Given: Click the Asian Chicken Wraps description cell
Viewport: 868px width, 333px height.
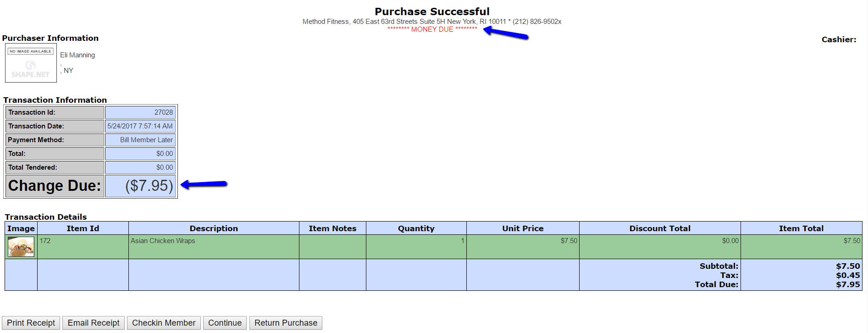Looking at the screenshot, I should [x=214, y=247].
